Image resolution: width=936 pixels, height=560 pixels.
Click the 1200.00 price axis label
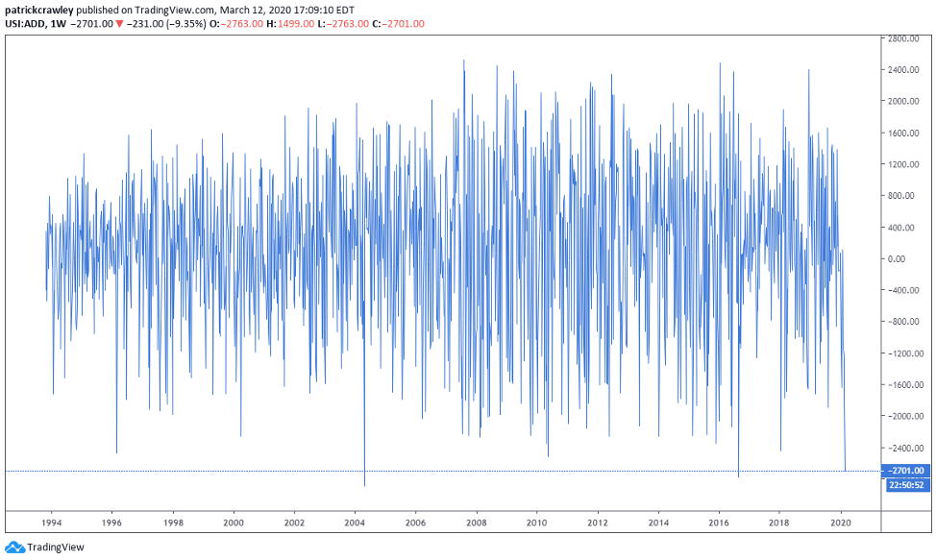(x=903, y=164)
